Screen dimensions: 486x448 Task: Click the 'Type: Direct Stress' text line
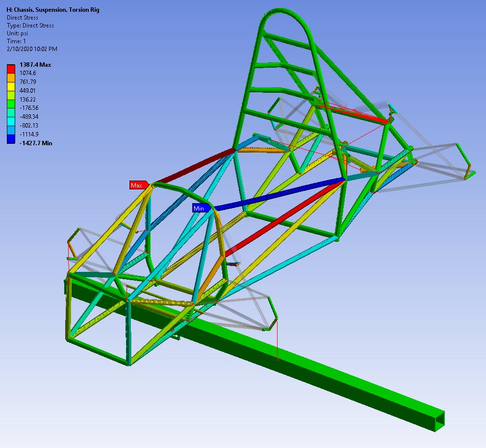click(30, 26)
